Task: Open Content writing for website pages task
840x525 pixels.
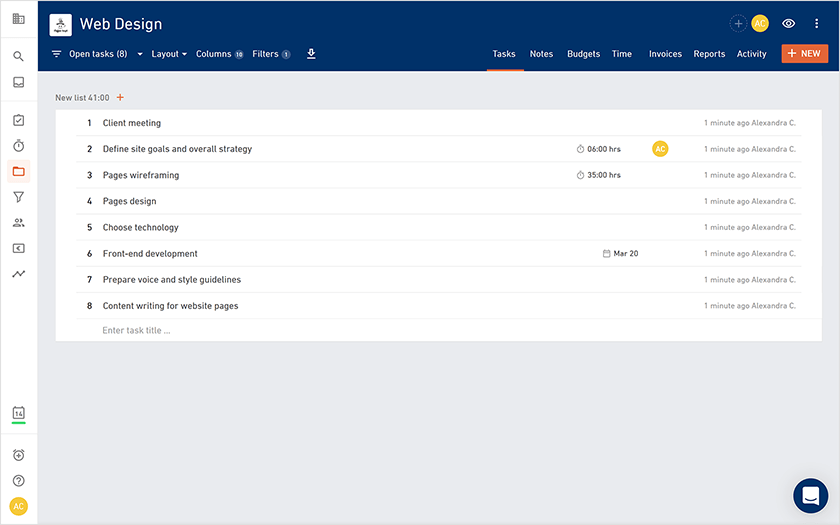Action: point(170,306)
